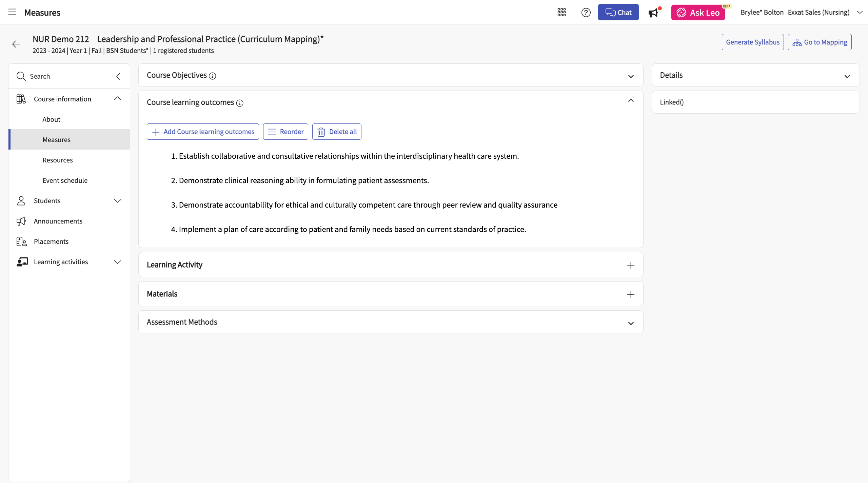This screenshot has width=868, height=483.
Task: Expand the Course Objectives section
Action: (631, 76)
